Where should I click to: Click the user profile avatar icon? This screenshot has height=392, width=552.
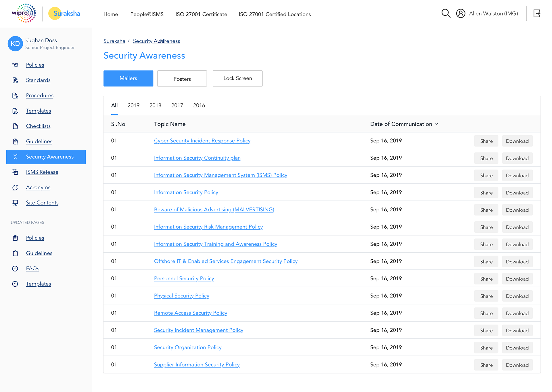click(x=461, y=13)
